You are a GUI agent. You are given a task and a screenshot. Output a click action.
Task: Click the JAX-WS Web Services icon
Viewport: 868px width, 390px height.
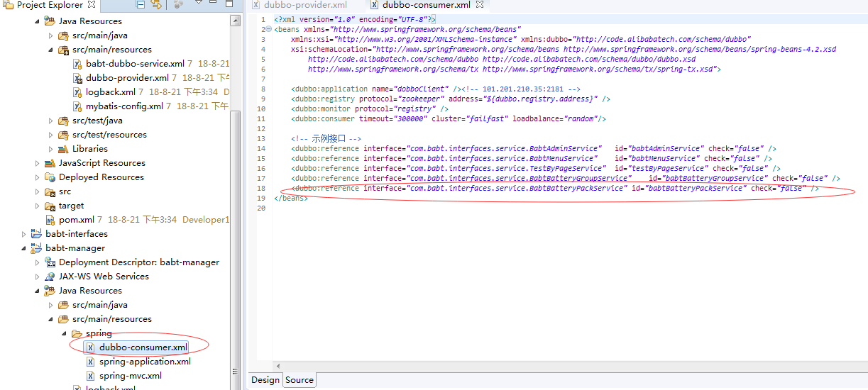pos(50,277)
